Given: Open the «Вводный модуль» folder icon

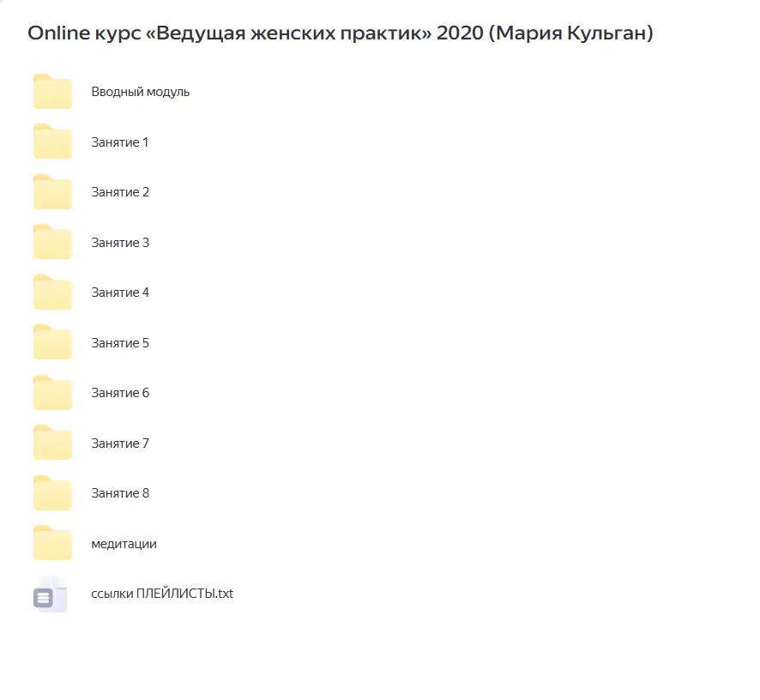Looking at the screenshot, I should click(x=52, y=91).
